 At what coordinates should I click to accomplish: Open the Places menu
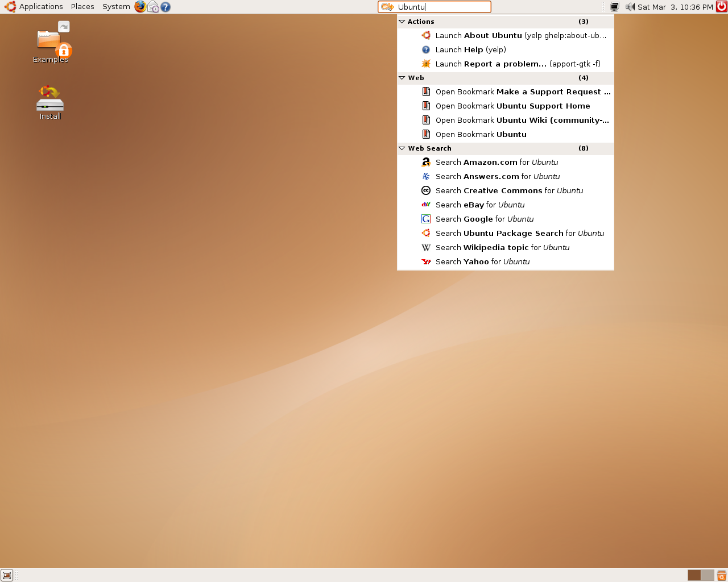point(82,7)
